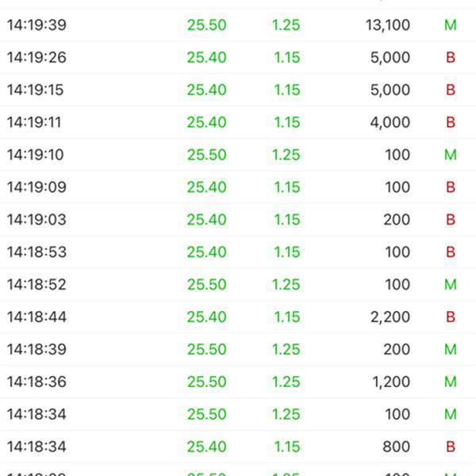Click the B marker beside the 800 volume
This screenshot has width=476, height=476.
(x=451, y=447)
